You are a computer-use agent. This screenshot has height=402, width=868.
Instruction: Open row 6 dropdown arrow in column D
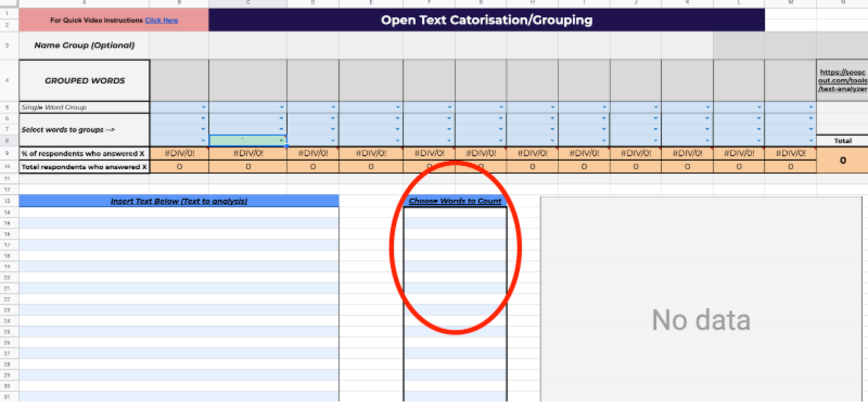(333, 118)
